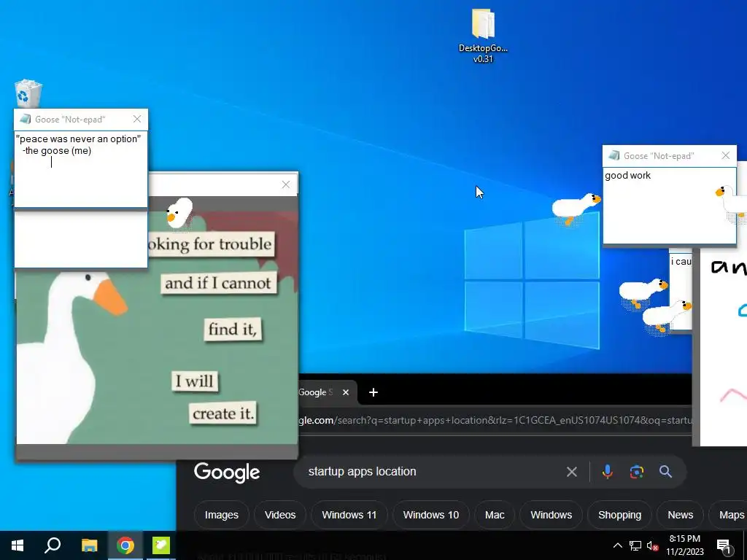Open the Recycle Bin desktop icon
This screenshot has width=747, height=560.
tap(28, 94)
